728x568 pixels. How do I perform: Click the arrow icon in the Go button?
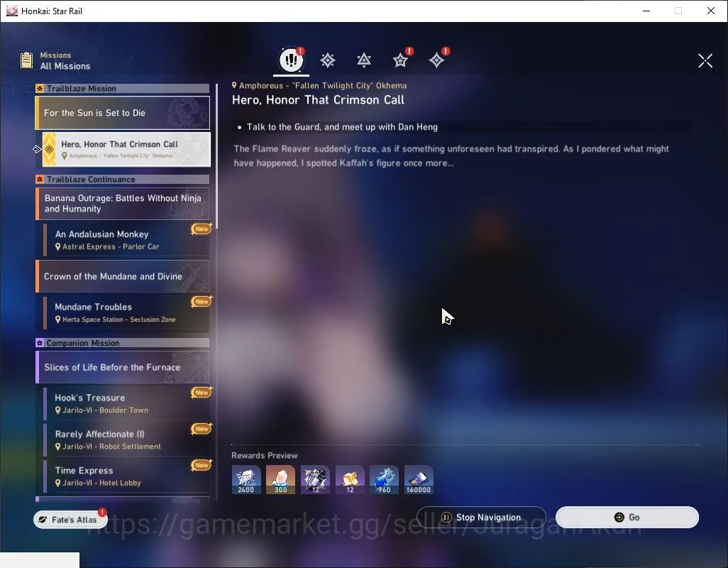pos(619,518)
